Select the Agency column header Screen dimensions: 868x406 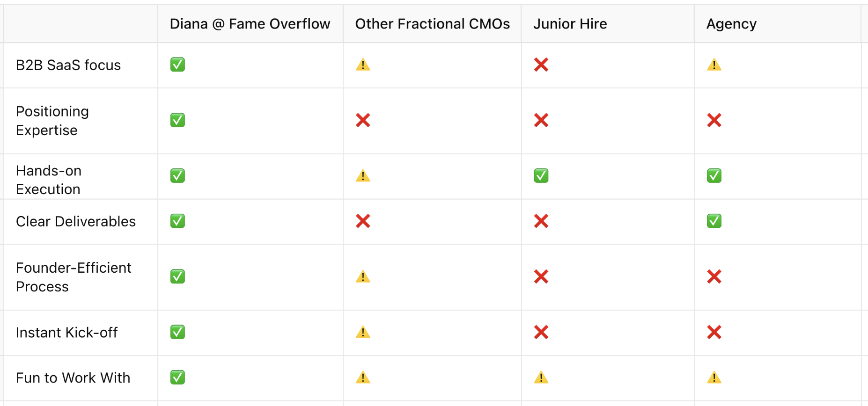click(731, 24)
